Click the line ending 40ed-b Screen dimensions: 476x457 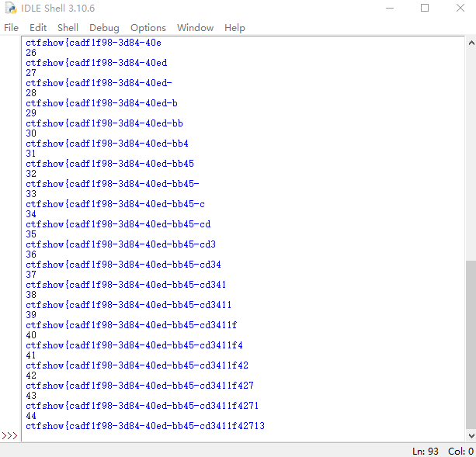pyautogui.click(x=102, y=103)
